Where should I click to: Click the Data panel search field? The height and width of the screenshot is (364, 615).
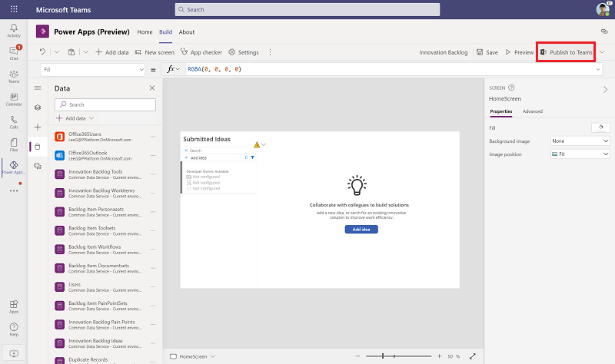pos(105,104)
